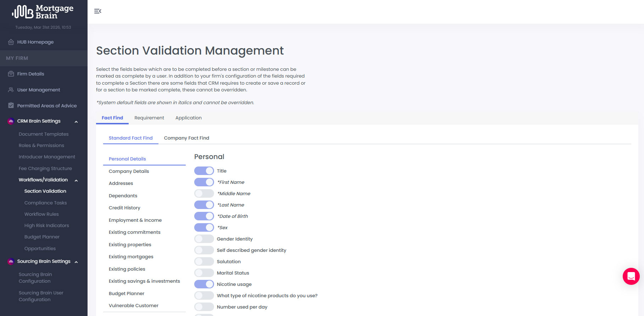This screenshot has height=316, width=644.
Task: Select the Company Fact Find tab
Action: pyautogui.click(x=186, y=138)
